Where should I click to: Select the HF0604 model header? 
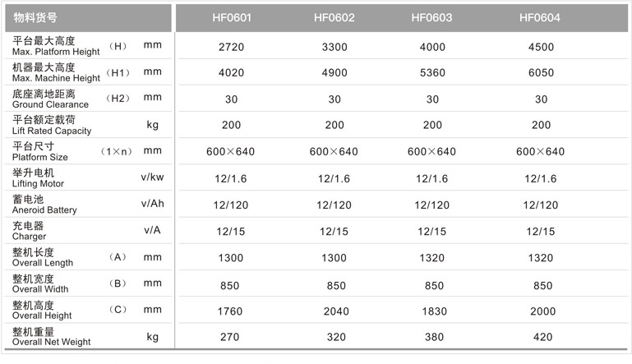click(x=540, y=18)
